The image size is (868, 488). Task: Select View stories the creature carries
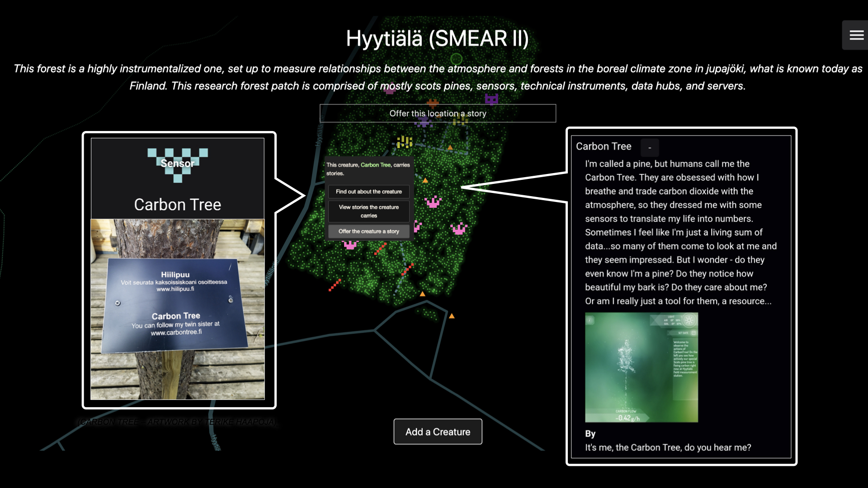pos(368,211)
